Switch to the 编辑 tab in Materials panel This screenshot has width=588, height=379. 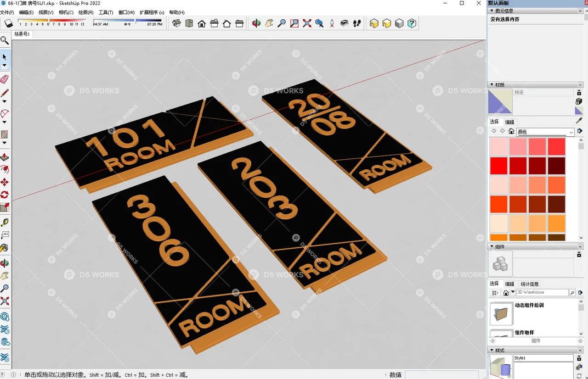[x=510, y=122]
